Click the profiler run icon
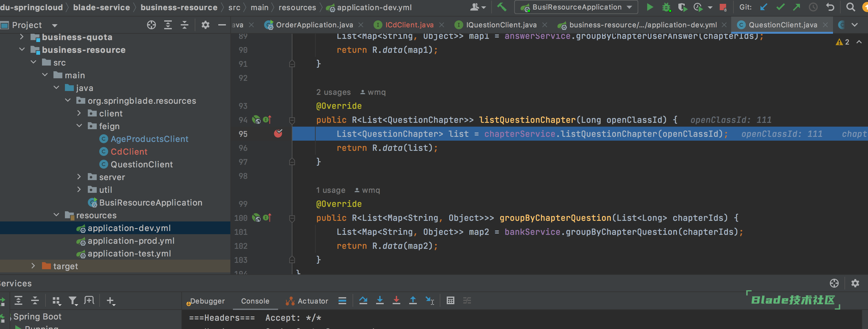 [x=698, y=7]
